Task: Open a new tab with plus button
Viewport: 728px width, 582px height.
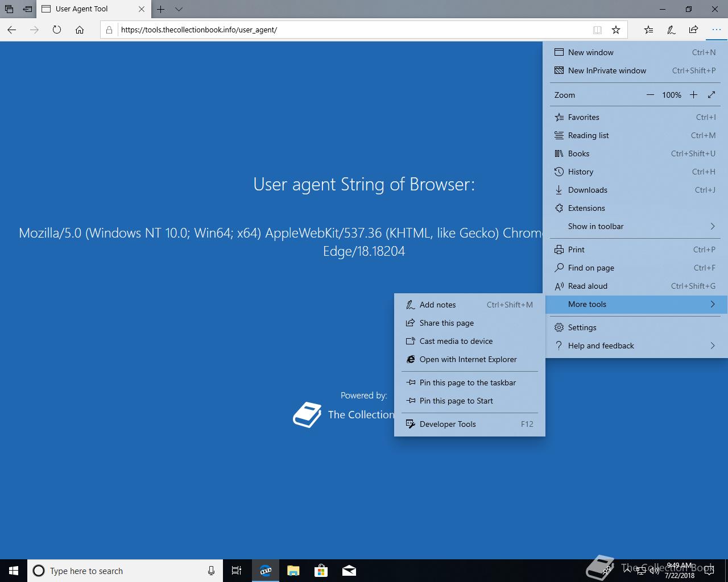Action: click(161, 9)
